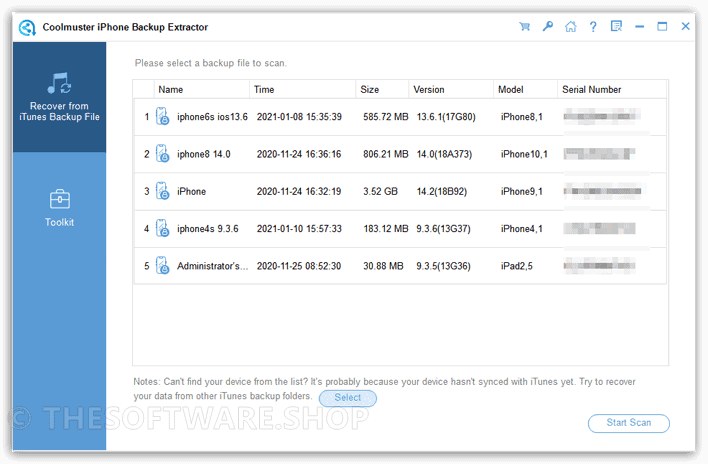Select the Recover from iTunes Backup File tab
The image size is (708, 464).
pos(59,97)
